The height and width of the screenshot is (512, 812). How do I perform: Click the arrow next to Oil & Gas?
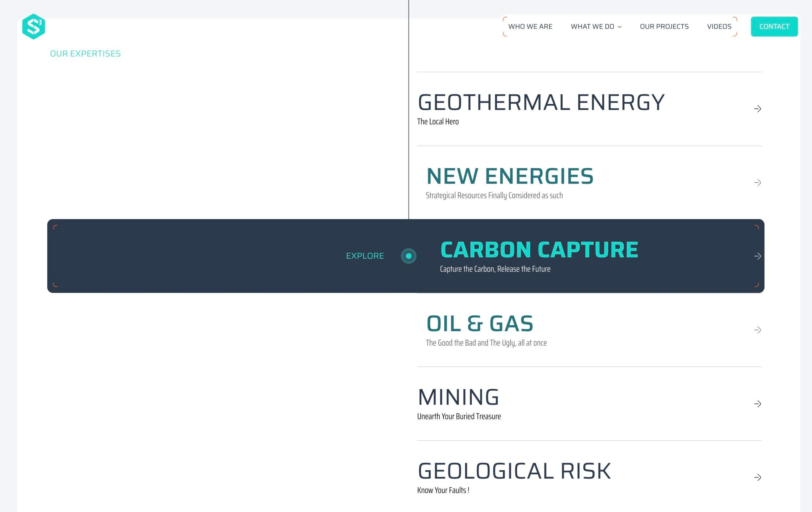point(757,330)
